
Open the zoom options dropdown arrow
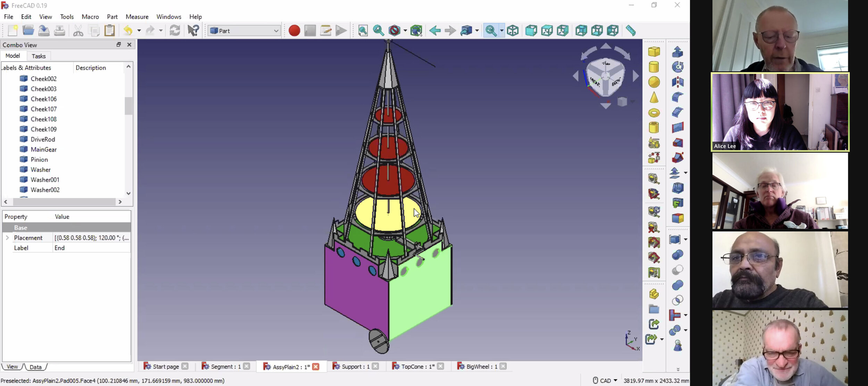(x=502, y=31)
